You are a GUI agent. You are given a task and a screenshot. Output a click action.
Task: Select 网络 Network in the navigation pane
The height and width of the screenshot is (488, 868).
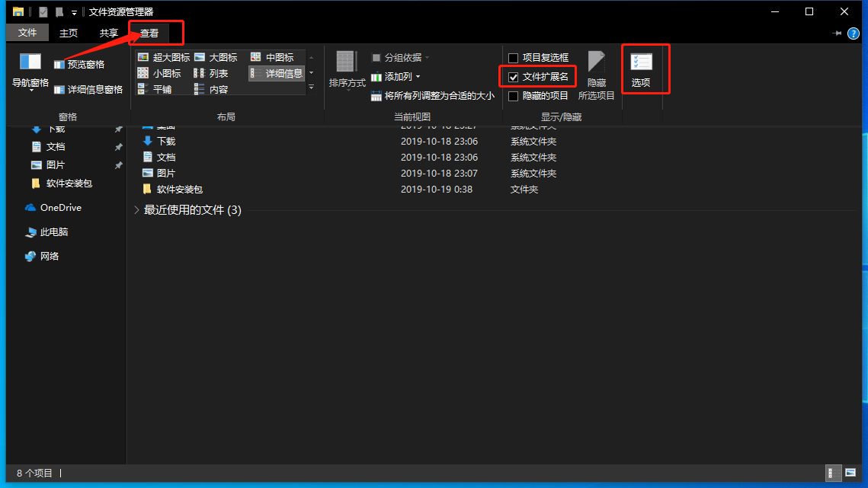pyautogui.click(x=42, y=257)
